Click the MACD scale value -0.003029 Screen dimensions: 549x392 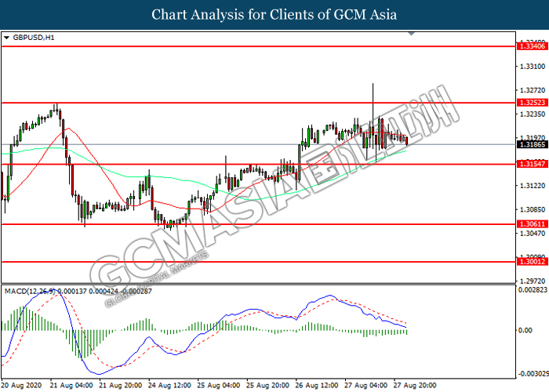(x=533, y=374)
